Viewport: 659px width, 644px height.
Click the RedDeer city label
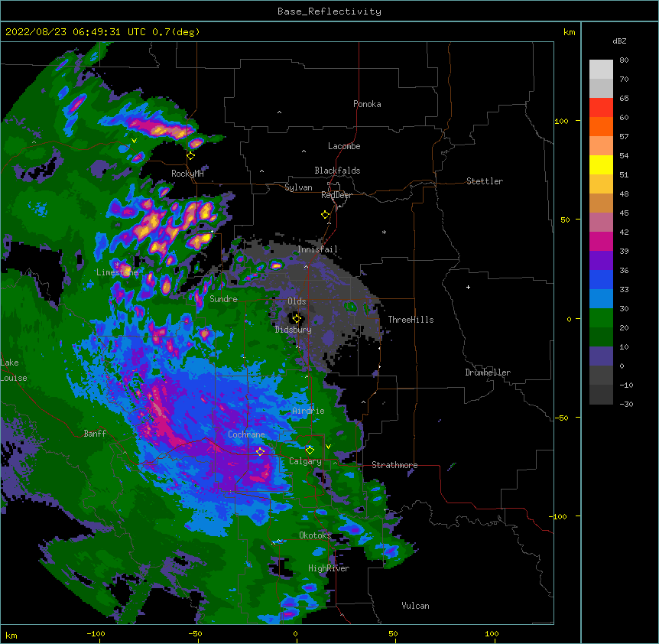click(336, 195)
